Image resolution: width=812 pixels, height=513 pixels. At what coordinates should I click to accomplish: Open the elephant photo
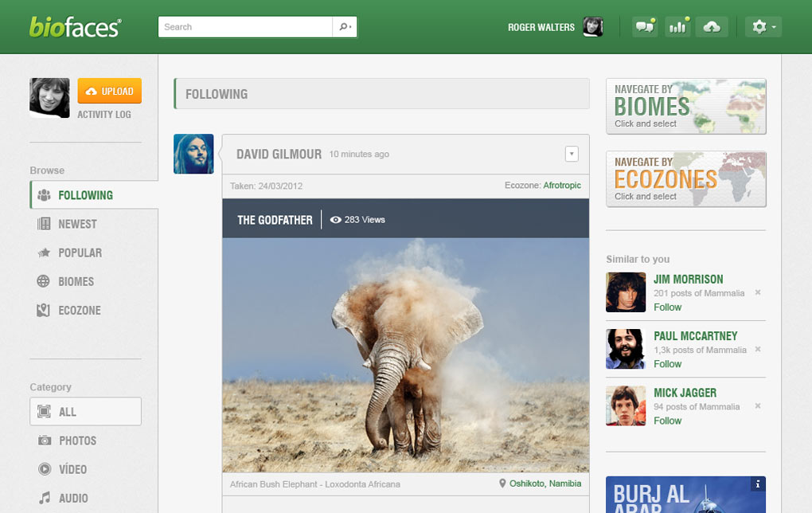point(406,355)
